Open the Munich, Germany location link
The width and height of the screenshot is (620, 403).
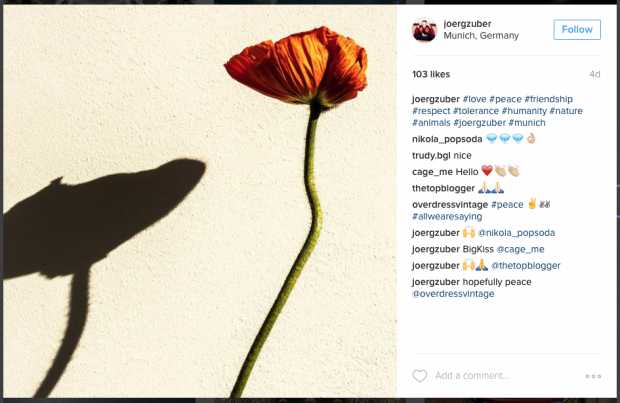(x=481, y=36)
